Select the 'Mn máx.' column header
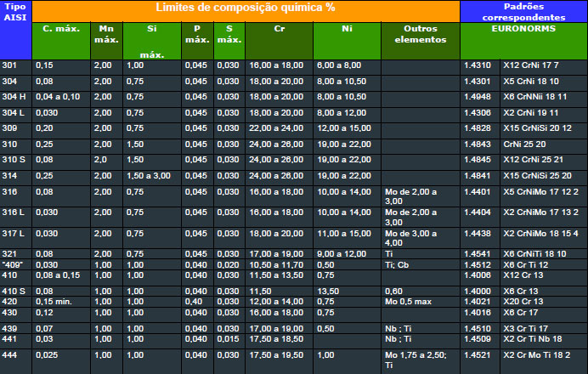This screenshot has height=374, width=588. tap(105, 34)
